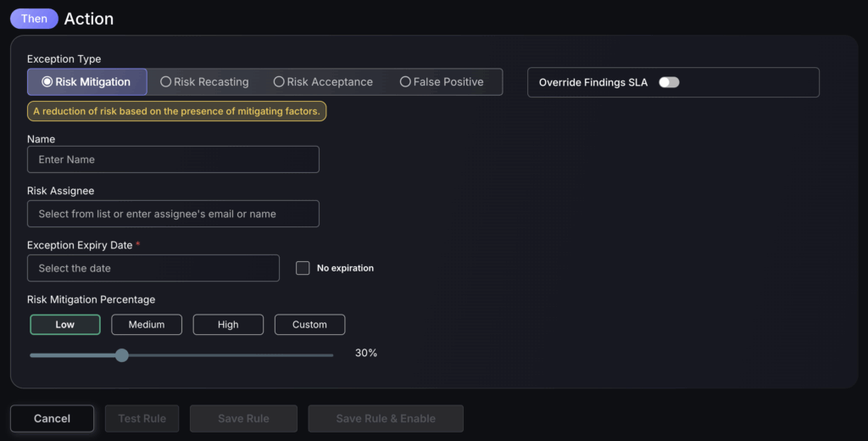The width and height of the screenshot is (868, 441).
Task: Select the Risk Mitigation exception type
Action: pyautogui.click(x=86, y=82)
